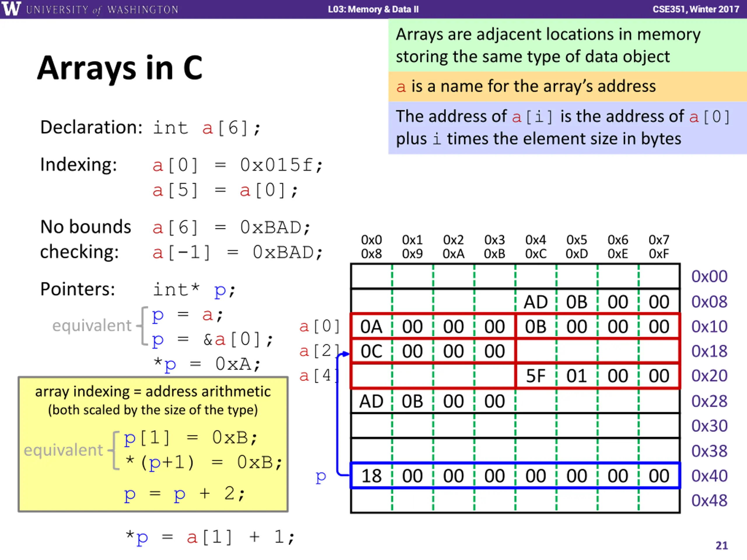Click the row address label 0x48
747x560 pixels.
click(x=709, y=501)
